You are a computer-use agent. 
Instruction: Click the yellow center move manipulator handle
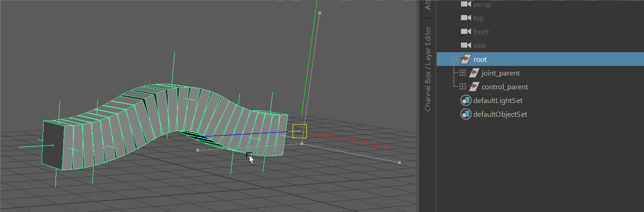(300, 131)
